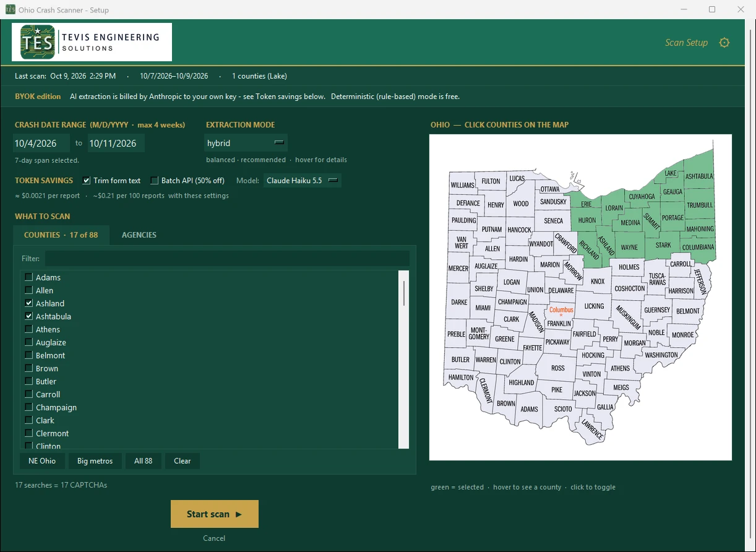Toggle Cuyahoga county on the map

point(642,196)
